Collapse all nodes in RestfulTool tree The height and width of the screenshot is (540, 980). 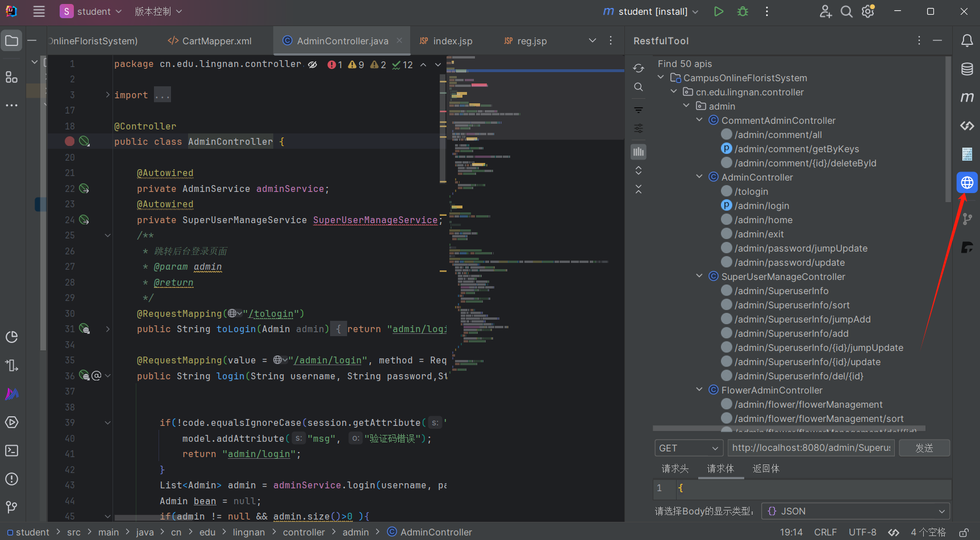pyautogui.click(x=639, y=189)
